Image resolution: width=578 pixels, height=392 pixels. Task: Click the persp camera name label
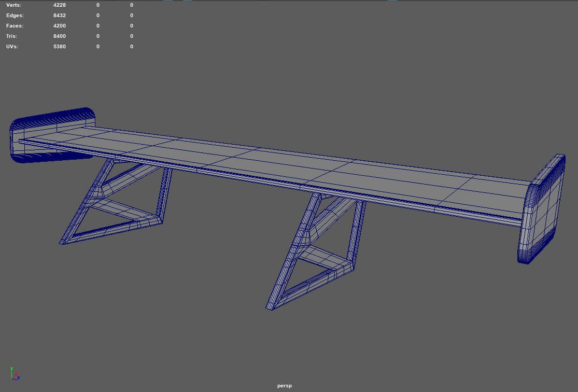point(284,386)
